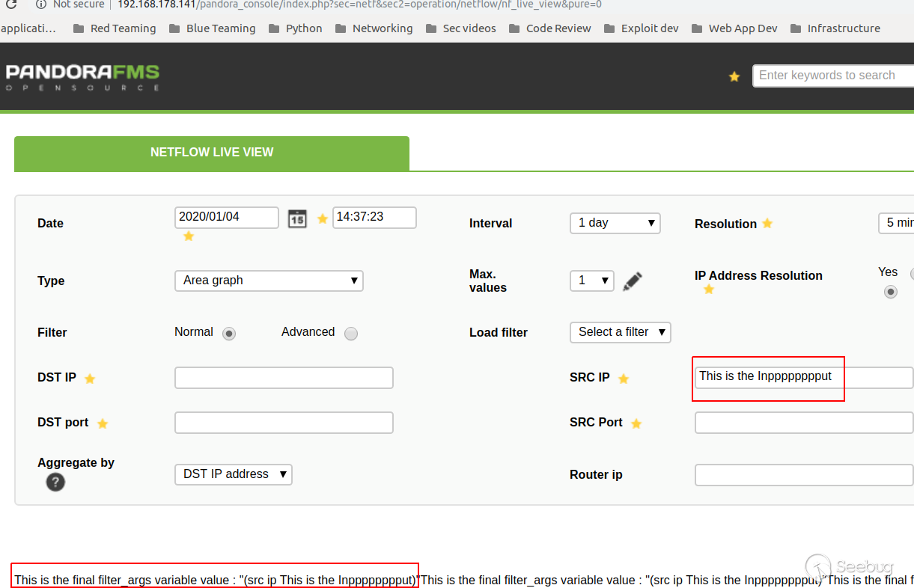The image size is (914, 588).
Task: Click the time field showing 14:37:23
Action: (x=374, y=217)
